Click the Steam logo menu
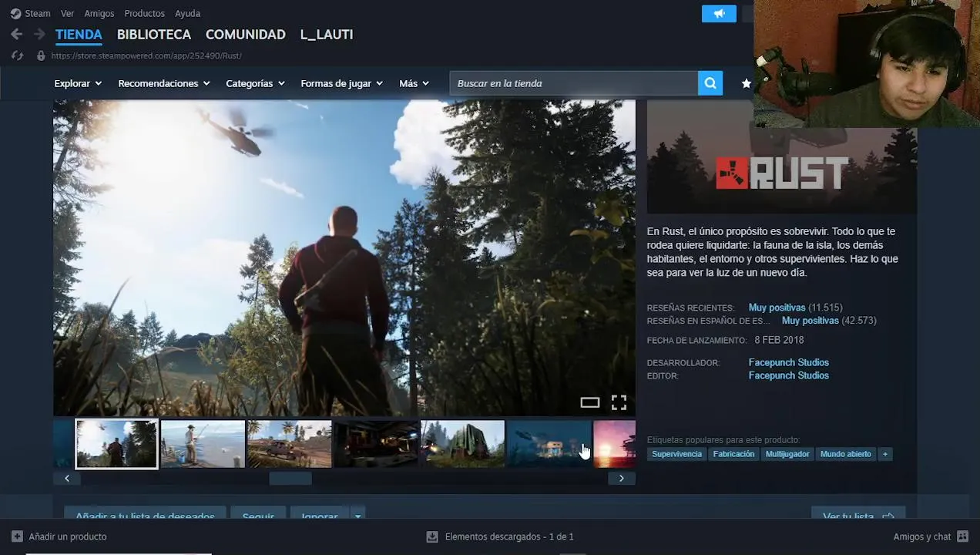This screenshot has height=555, width=980. [x=15, y=13]
